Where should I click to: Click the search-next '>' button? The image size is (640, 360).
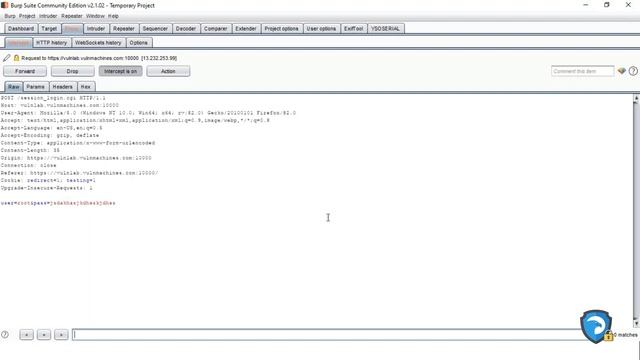61,335
